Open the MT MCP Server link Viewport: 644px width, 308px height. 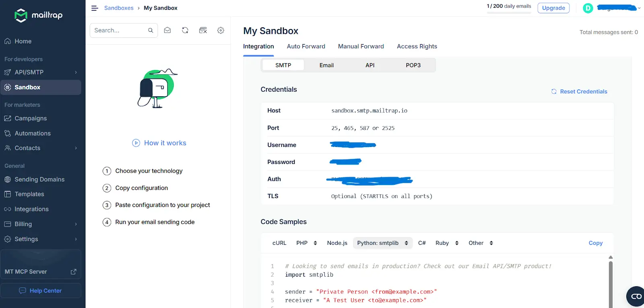click(x=41, y=272)
